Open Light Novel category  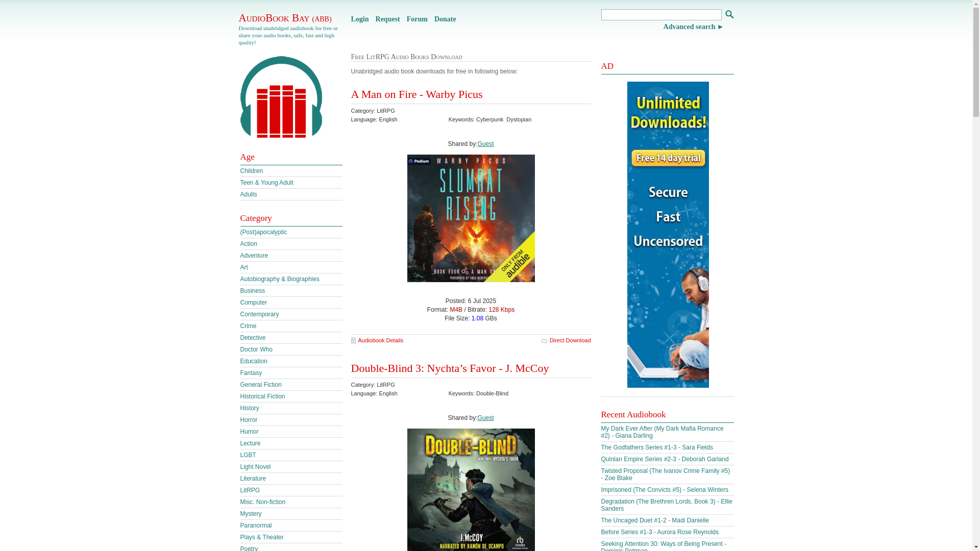point(255,467)
